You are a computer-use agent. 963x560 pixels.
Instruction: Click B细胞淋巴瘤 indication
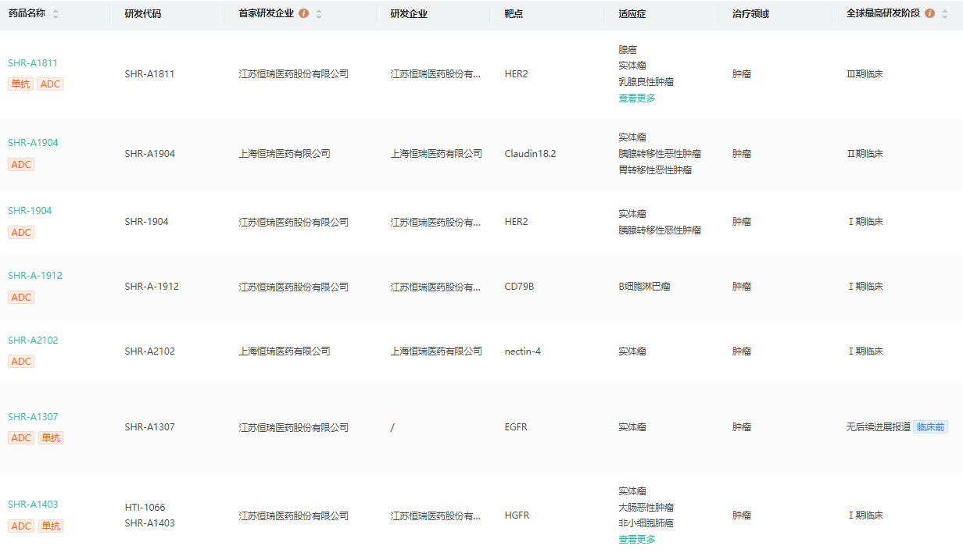tap(644, 287)
